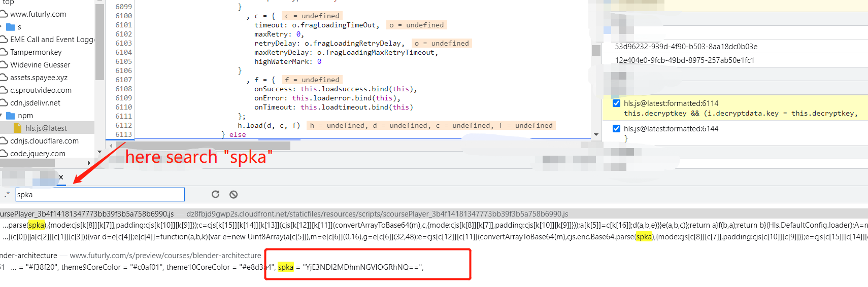
Task: Set breakpoint on line number 6112
Action: 123,125
